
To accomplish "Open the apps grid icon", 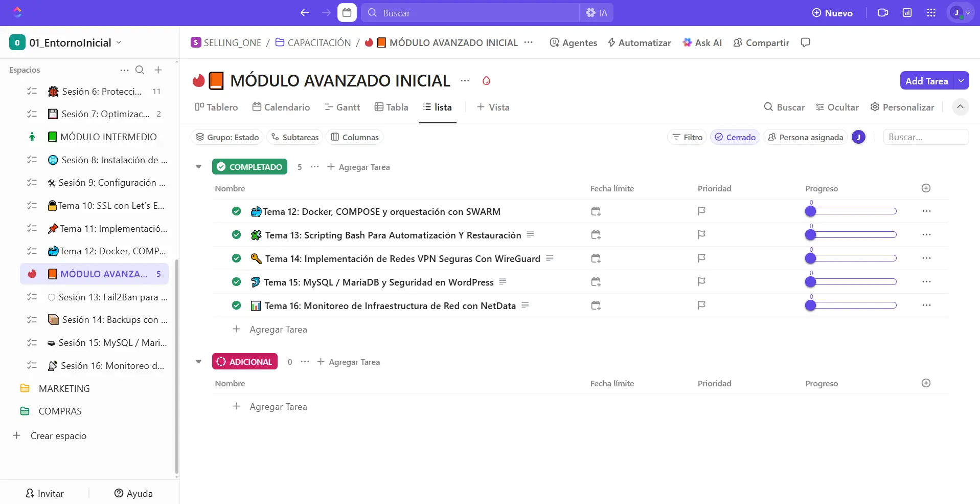I will (x=931, y=13).
